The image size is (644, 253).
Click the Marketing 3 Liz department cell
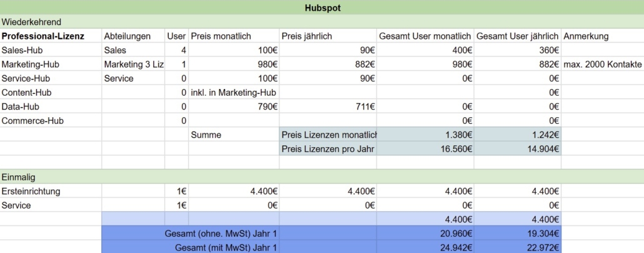tap(133, 65)
